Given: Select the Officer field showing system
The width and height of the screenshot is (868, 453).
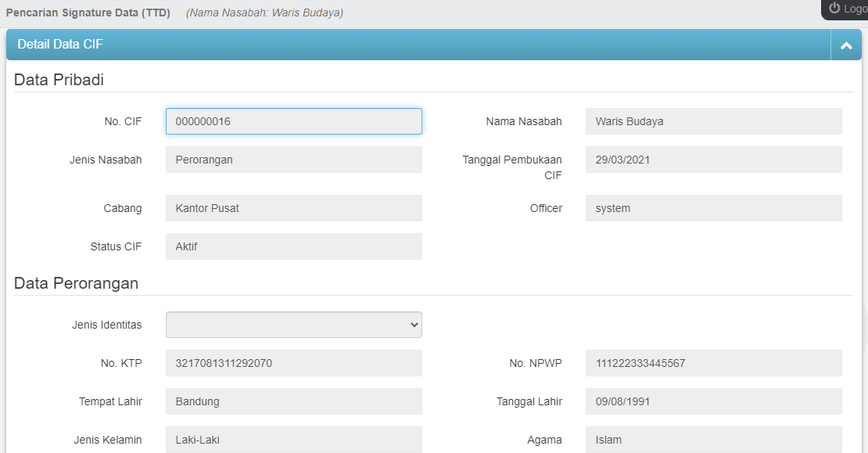Looking at the screenshot, I should (x=713, y=208).
